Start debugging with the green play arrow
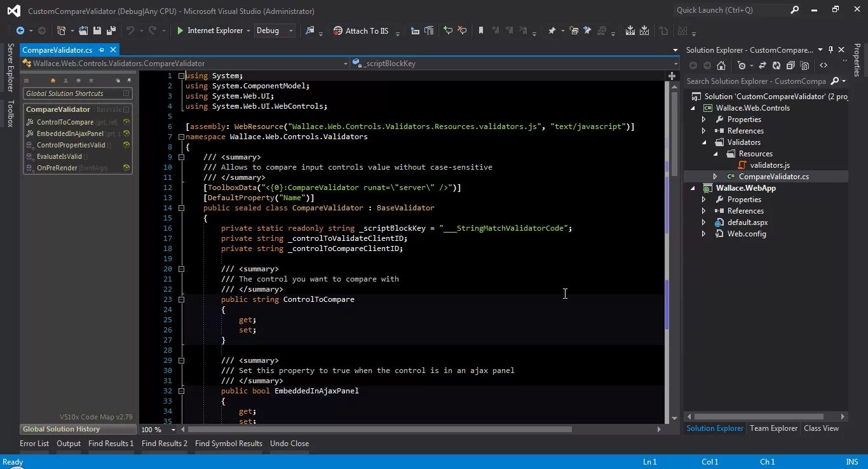Viewport: 868px width, 469px height. 180,31
